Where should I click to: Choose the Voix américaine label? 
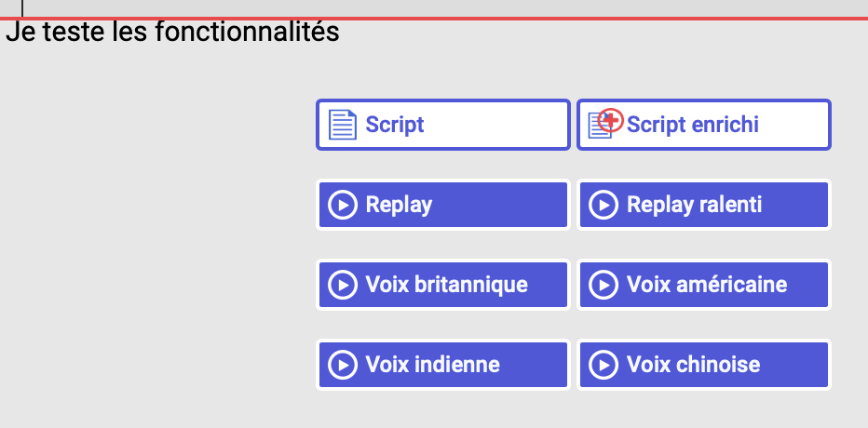click(x=707, y=285)
